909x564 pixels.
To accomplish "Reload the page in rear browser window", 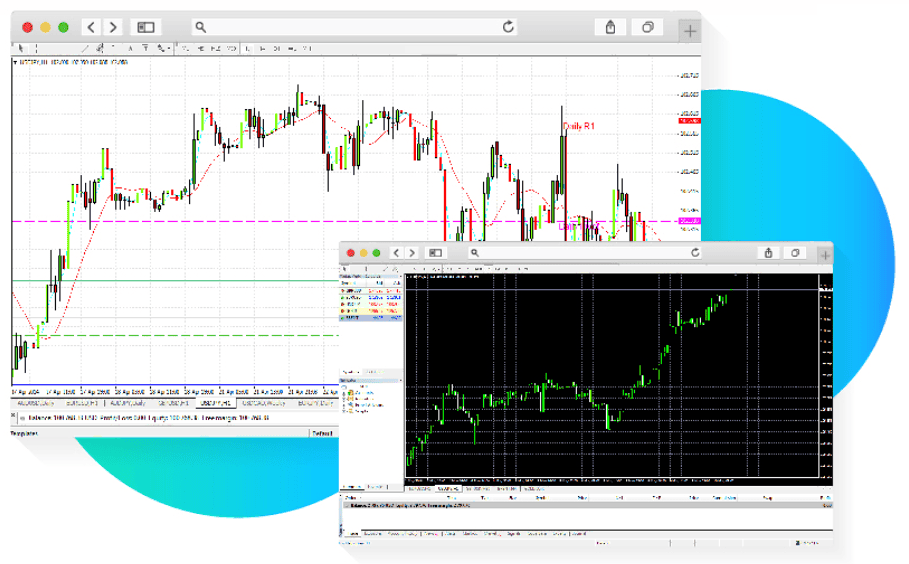I will point(508,27).
